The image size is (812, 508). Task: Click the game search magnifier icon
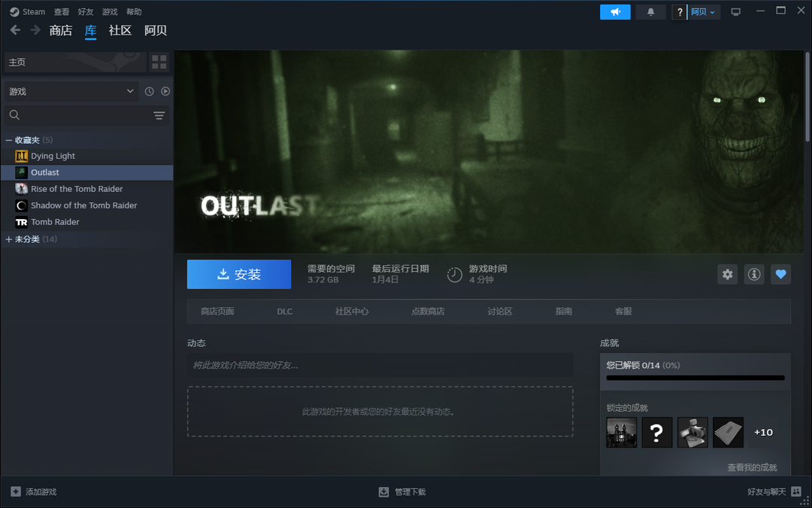tap(15, 115)
